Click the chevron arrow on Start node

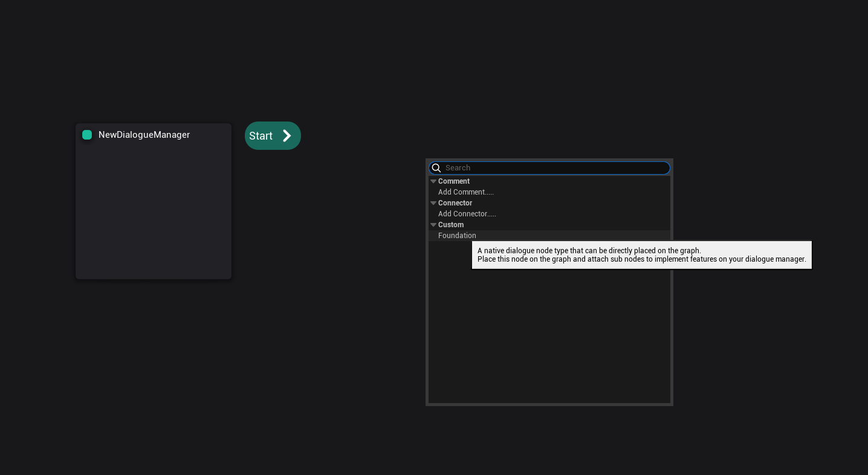pos(287,136)
